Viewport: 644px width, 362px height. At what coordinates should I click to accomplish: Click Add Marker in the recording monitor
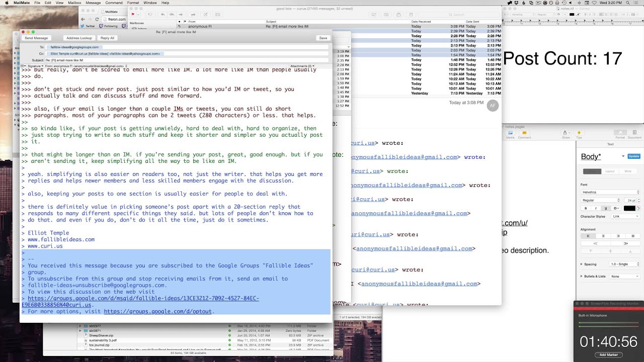coord(608,354)
